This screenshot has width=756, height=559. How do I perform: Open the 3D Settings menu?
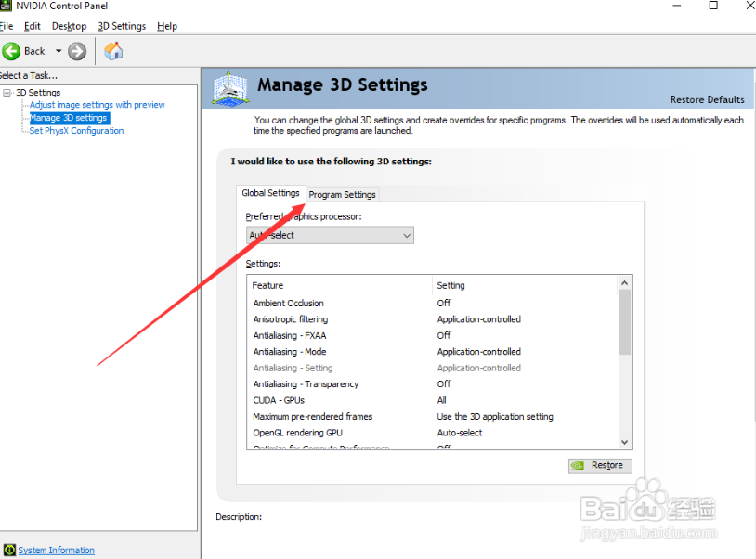point(122,26)
